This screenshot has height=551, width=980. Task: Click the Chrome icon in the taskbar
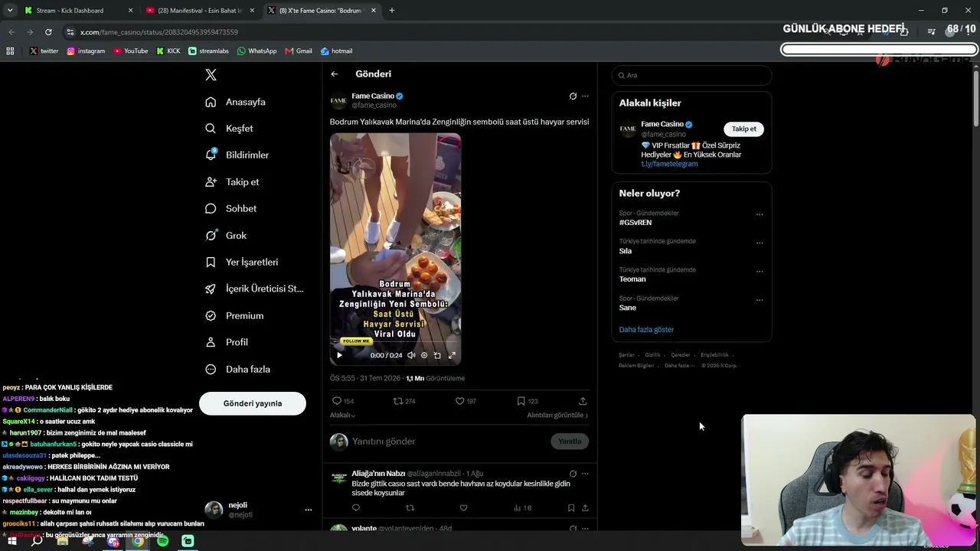(x=138, y=541)
